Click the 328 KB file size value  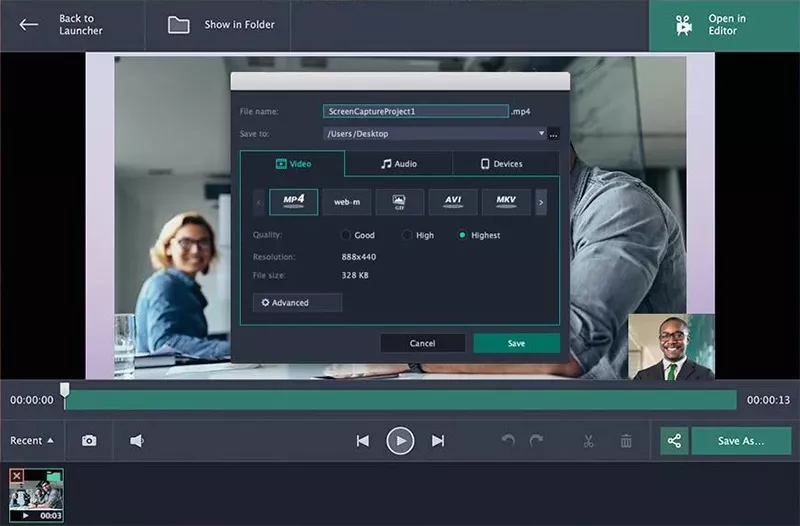point(355,275)
